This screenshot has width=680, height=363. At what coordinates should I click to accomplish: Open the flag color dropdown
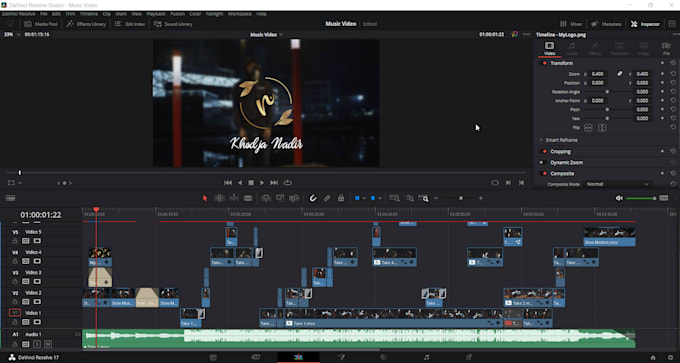tap(363, 198)
